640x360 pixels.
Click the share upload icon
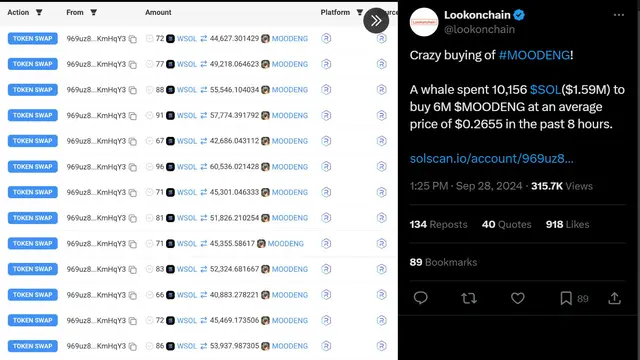point(614,298)
